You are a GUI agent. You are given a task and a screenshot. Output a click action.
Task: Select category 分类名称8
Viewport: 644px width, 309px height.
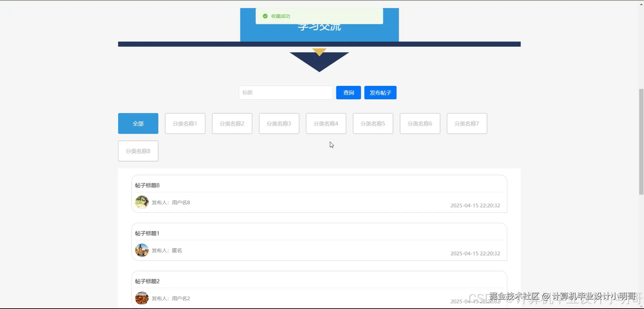pos(138,151)
